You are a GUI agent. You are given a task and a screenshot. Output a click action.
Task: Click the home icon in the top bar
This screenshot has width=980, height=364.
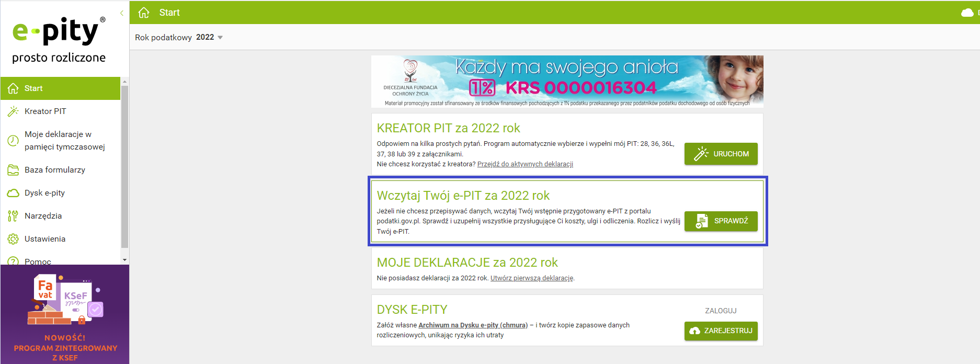pos(144,13)
